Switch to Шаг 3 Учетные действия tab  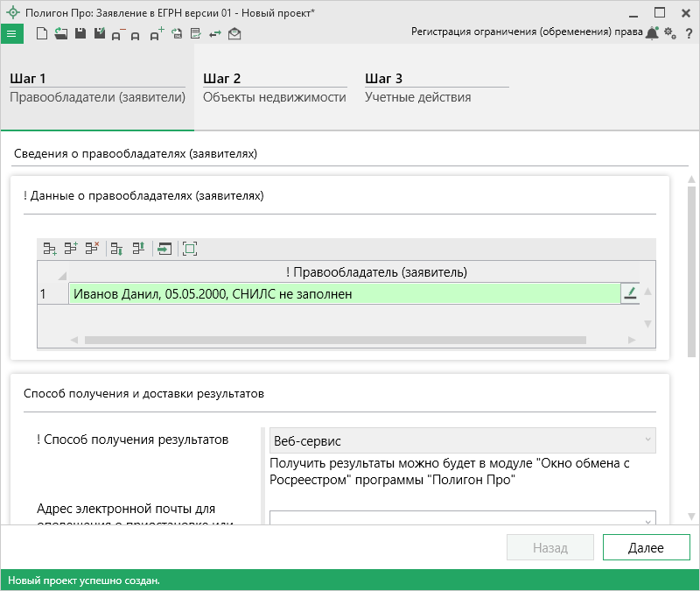pos(418,88)
